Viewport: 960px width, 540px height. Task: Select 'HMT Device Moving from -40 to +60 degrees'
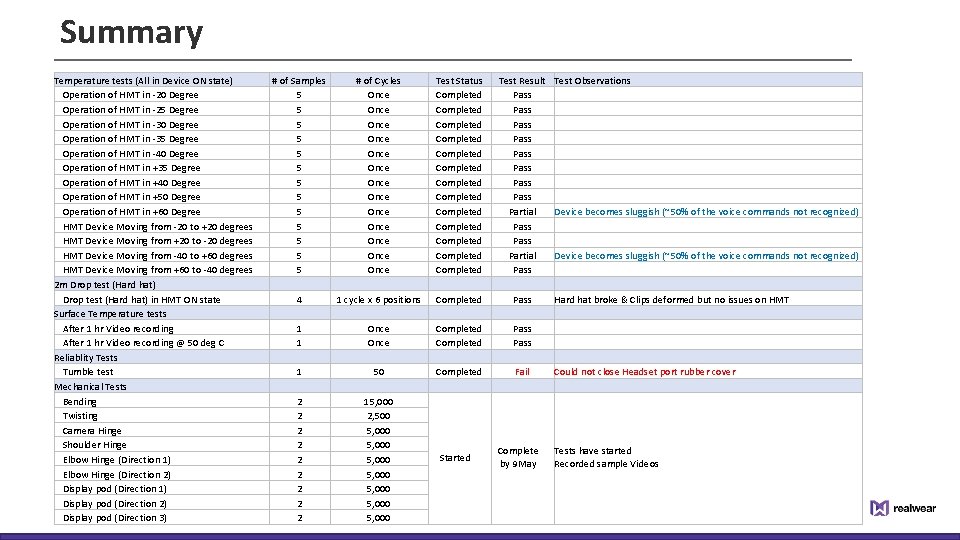pos(157,255)
